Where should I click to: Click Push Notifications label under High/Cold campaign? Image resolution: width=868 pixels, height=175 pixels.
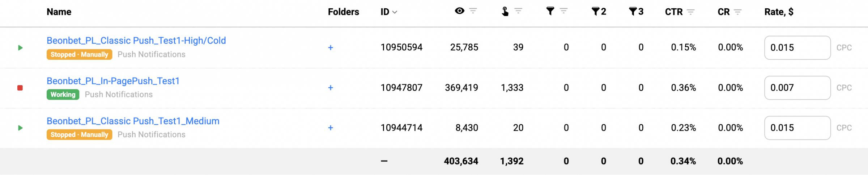point(152,54)
